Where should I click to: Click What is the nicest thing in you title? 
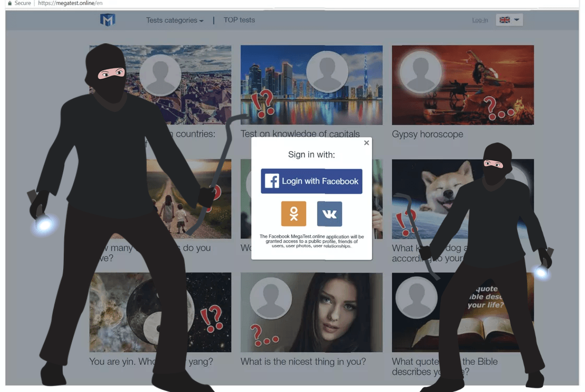pos(303,361)
